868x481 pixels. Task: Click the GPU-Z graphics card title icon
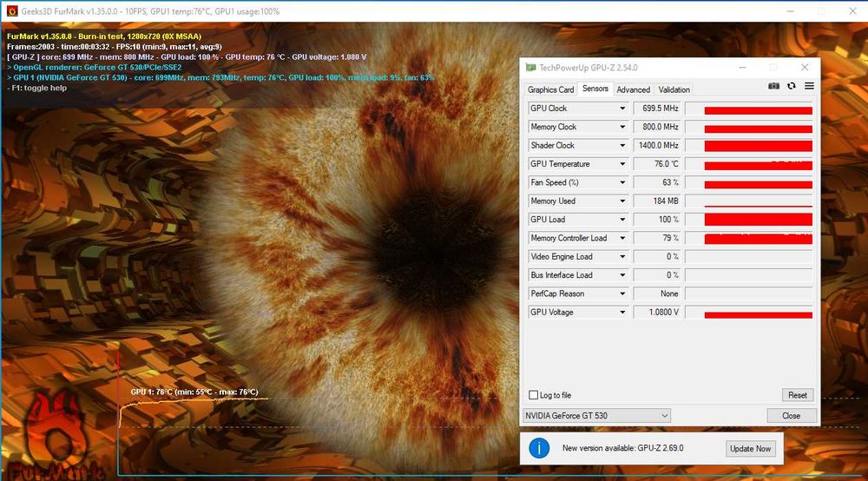[x=530, y=68]
